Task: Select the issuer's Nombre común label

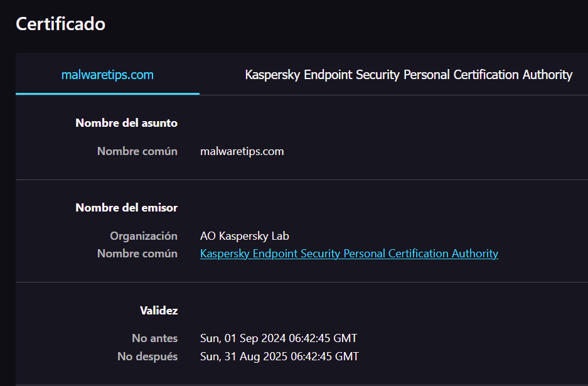Action: 137,254
